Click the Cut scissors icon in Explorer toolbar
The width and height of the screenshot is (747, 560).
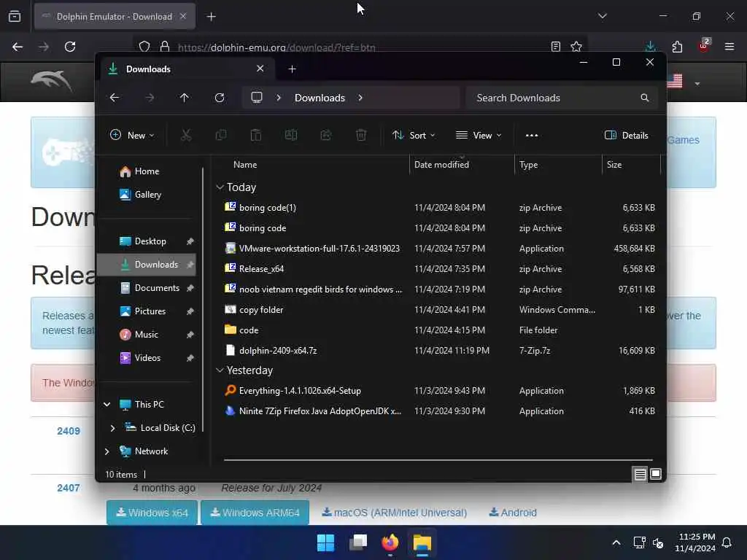tap(186, 135)
